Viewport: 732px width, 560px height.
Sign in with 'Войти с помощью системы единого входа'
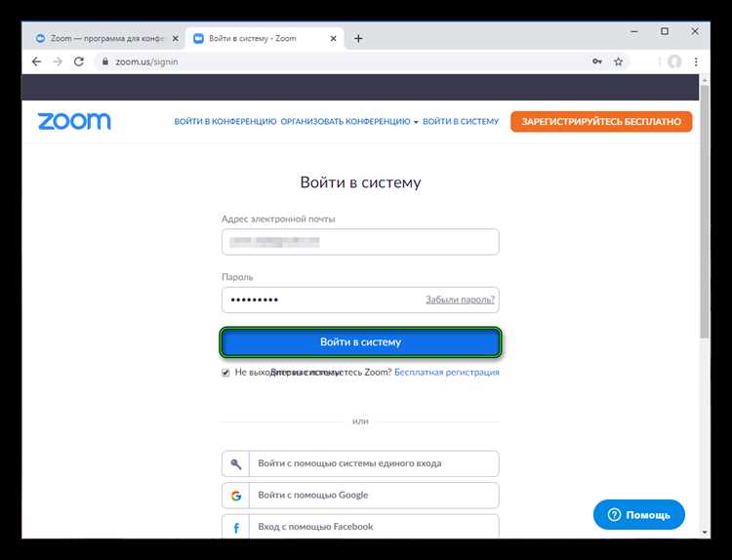360,463
